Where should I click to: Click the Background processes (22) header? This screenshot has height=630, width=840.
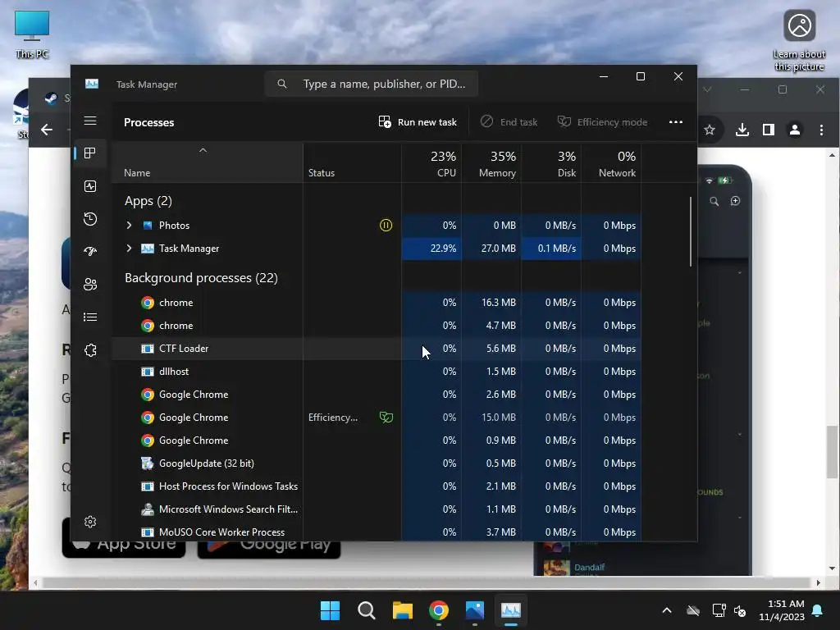201,278
